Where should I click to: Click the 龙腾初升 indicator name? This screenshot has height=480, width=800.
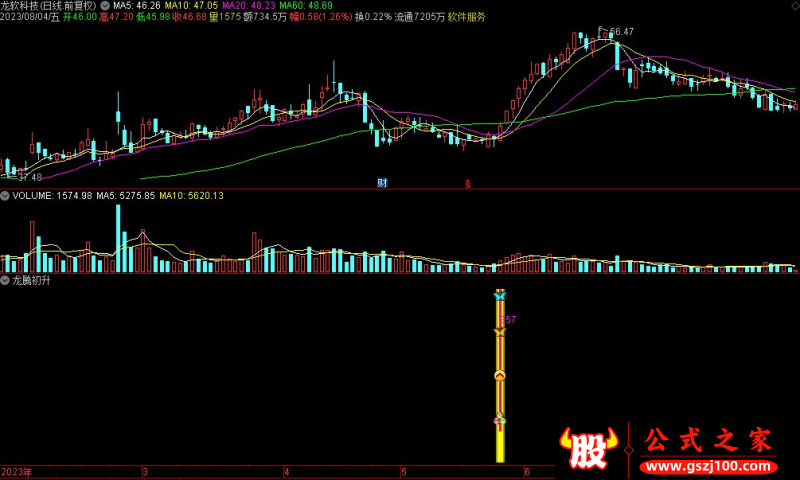pyautogui.click(x=31, y=281)
